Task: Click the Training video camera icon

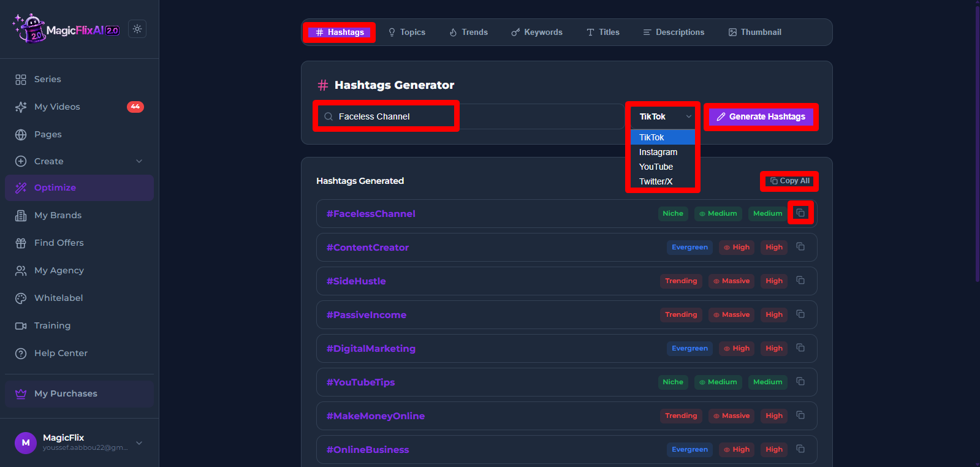Action: [x=21, y=325]
